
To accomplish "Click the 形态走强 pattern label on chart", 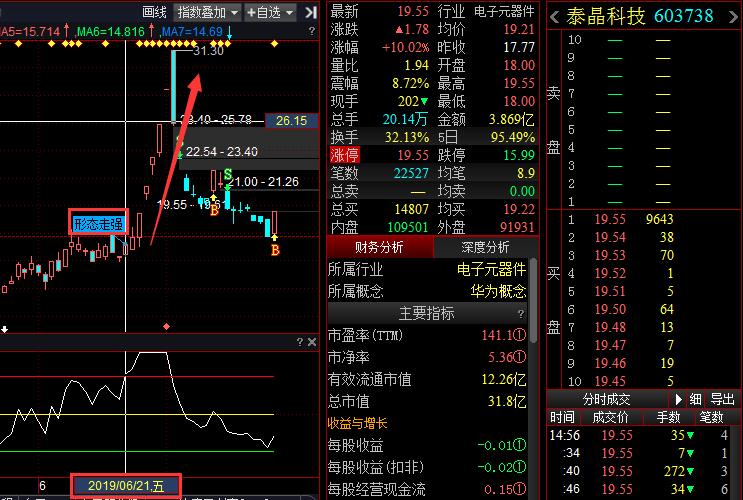I will (x=98, y=223).
